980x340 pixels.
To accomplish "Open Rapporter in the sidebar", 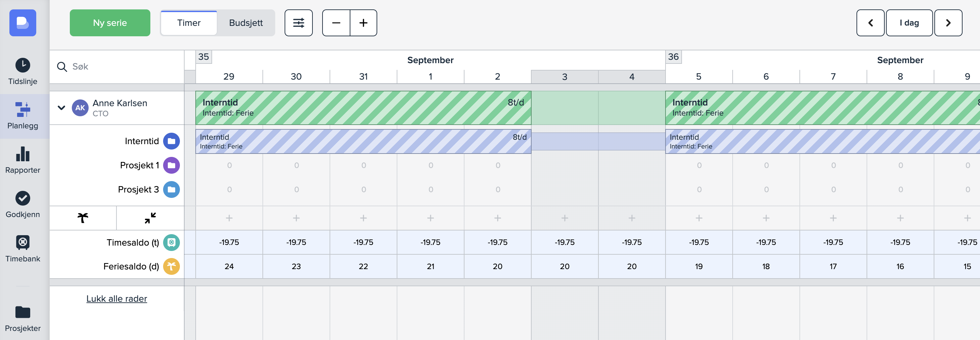I will [23, 160].
